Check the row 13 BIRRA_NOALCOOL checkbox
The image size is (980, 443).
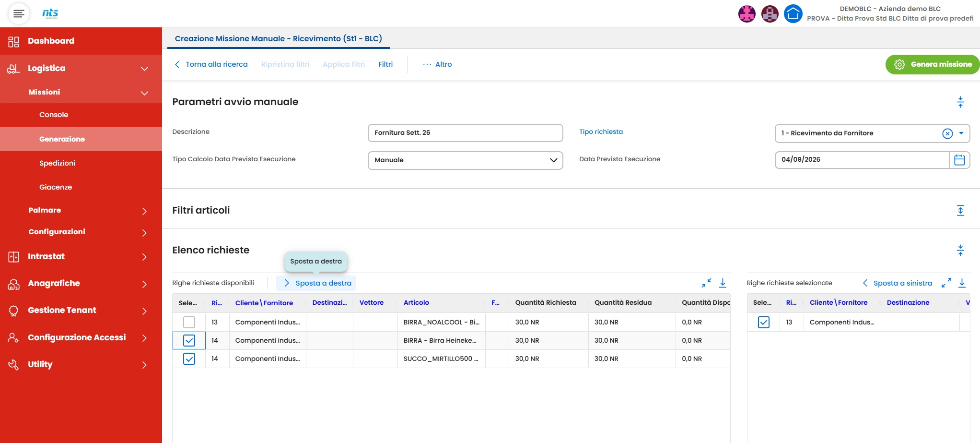point(189,322)
